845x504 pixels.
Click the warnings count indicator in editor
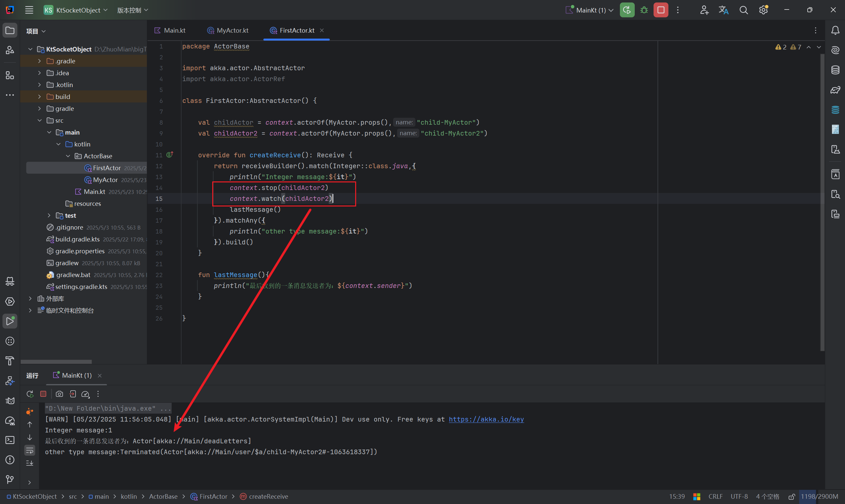point(788,47)
